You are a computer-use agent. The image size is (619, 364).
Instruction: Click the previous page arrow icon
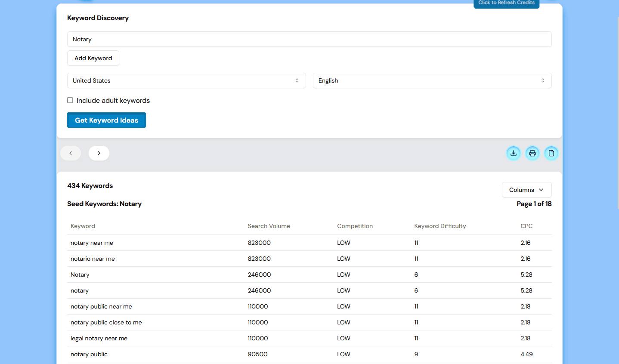[x=70, y=153]
